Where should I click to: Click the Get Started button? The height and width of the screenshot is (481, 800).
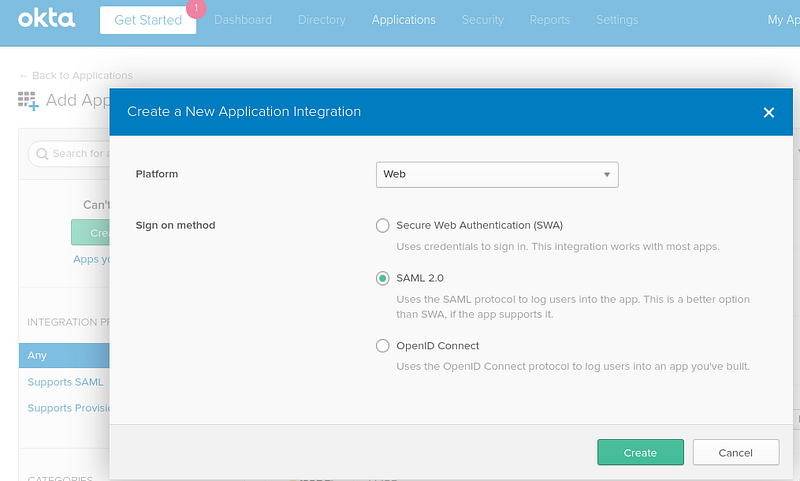click(148, 20)
